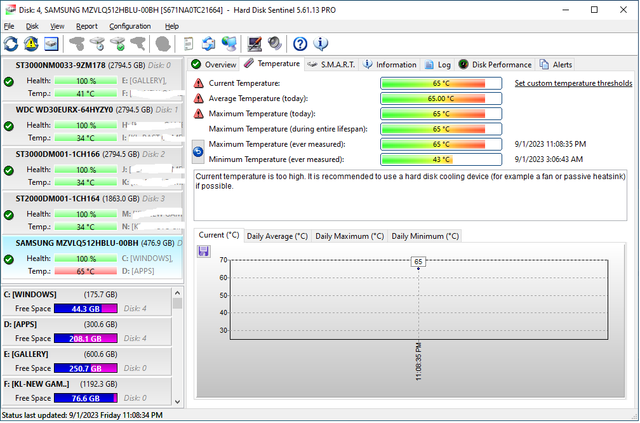The image size is (640, 423).
Task: Click the blue reset arrow beside Maximum Temperature
Action: coord(198,151)
